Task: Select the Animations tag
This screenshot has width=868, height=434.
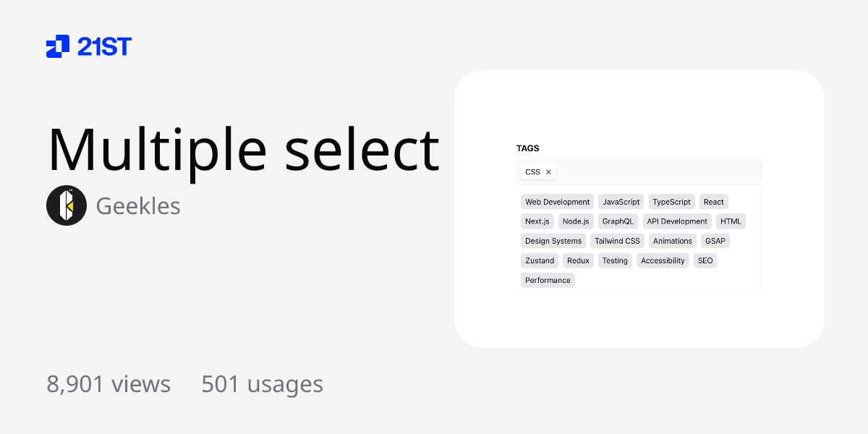Action: tap(673, 241)
